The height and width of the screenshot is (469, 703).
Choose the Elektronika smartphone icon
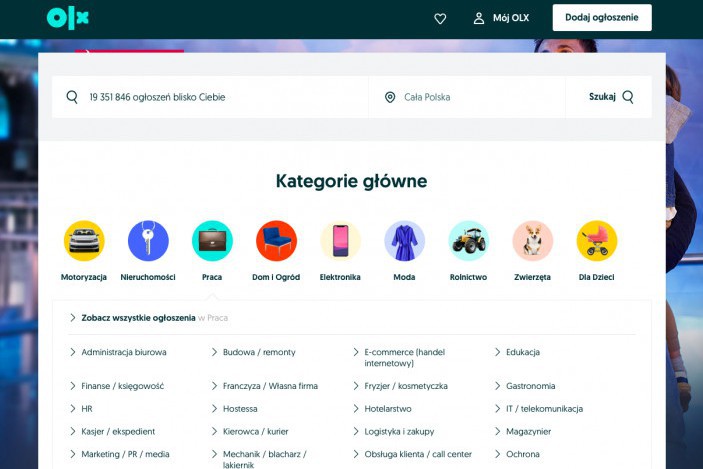pos(340,241)
